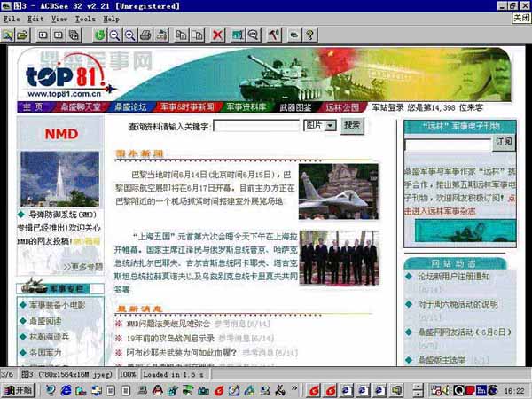Viewport: 532px width, 399px height.
Task: Open the File menu
Action: (x=12, y=18)
